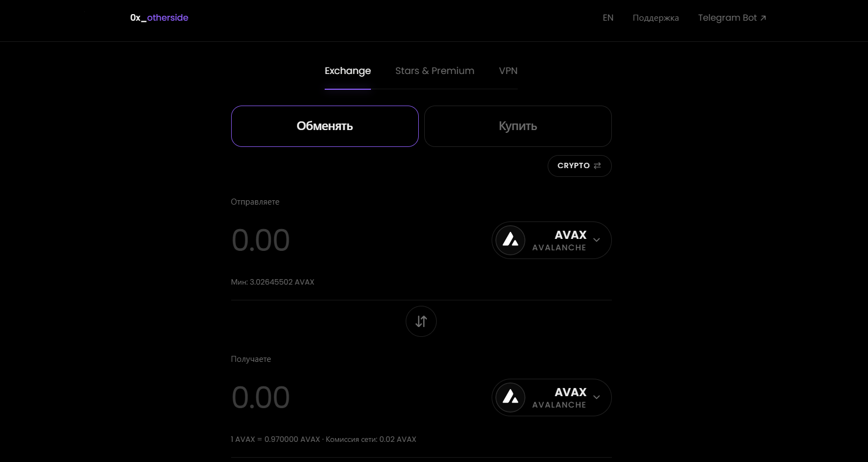Select the Обменять mode
The image size is (868, 462).
coord(325,126)
